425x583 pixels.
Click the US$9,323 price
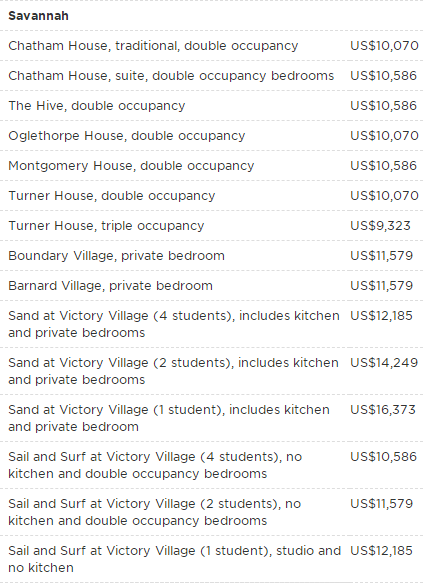click(x=380, y=226)
